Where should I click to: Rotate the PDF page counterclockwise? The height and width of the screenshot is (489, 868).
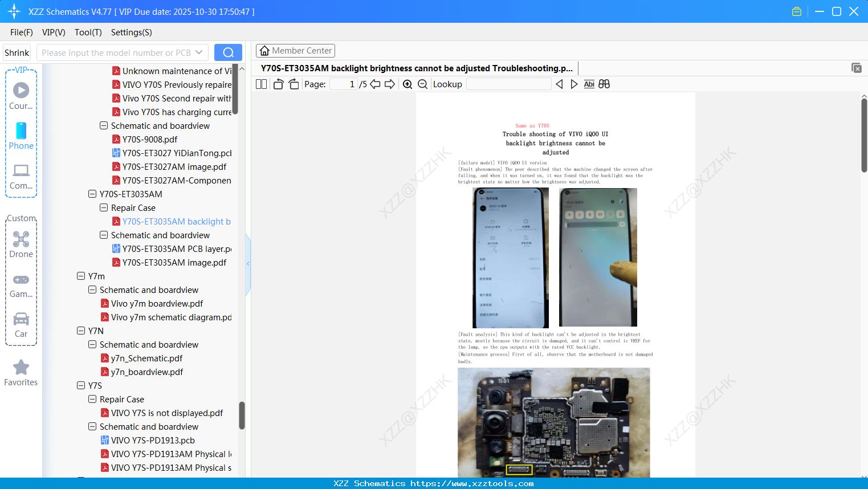coord(278,84)
